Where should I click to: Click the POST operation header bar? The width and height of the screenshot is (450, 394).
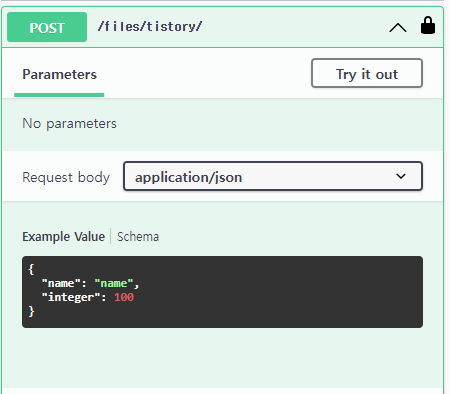(222, 27)
